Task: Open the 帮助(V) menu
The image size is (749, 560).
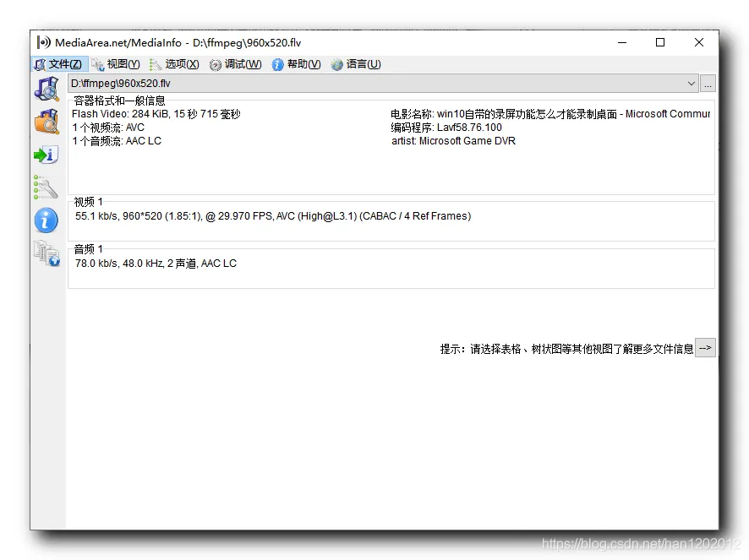Action: tap(296, 64)
